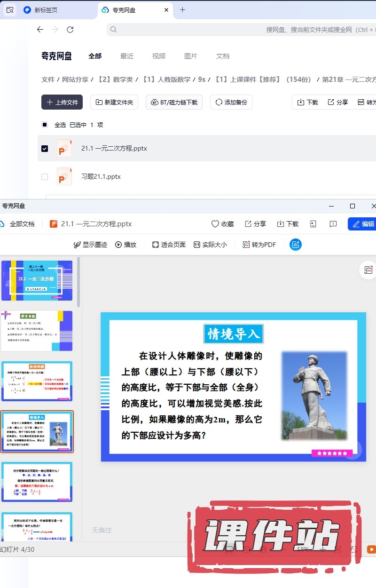The width and height of the screenshot is (376, 588).
Task: Click the AI assistant icon in viewer toolbar
Action: click(x=296, y=245)
